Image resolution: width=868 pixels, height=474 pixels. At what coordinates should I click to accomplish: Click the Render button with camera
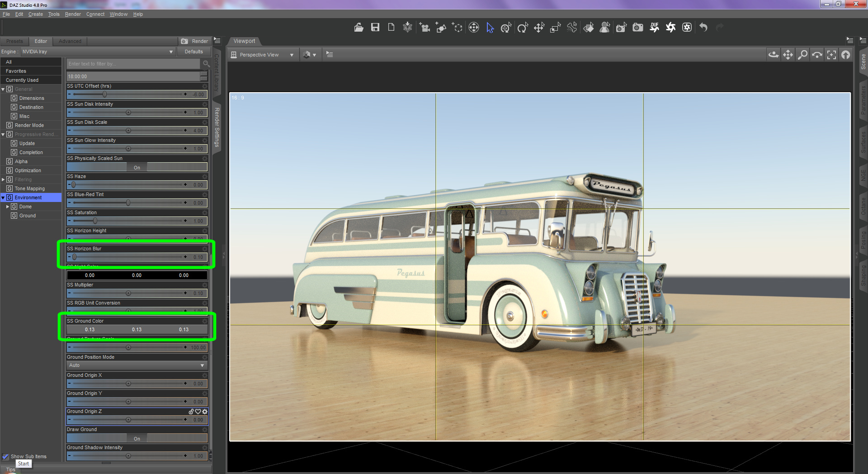tap(195, 41)
